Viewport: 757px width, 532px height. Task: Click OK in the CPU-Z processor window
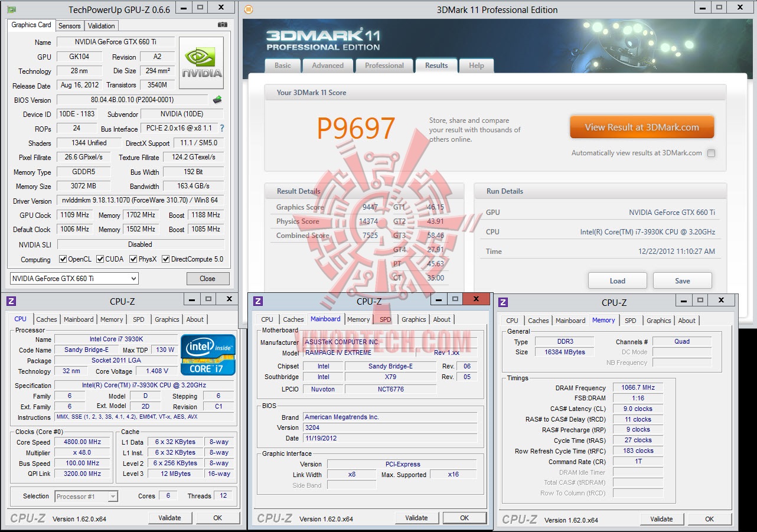[x=217, y=518]
